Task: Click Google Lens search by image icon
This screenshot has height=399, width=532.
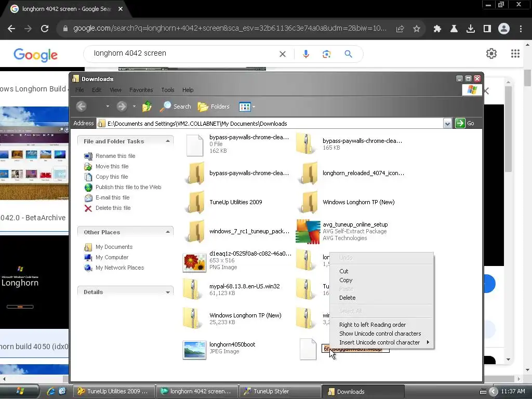Action: tap(326, 54)
